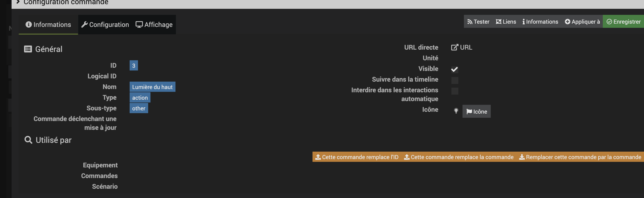Click the Equipement label
This screenshot has width=644, height=198.
pos(100,165)
